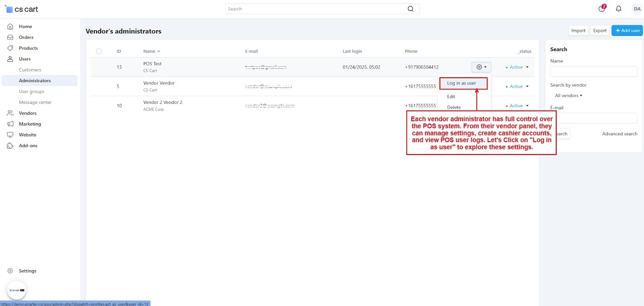This screenshot has height=306, width=644.
Task: Toggle the select-all users checkbox
Action: coord(99,51)
